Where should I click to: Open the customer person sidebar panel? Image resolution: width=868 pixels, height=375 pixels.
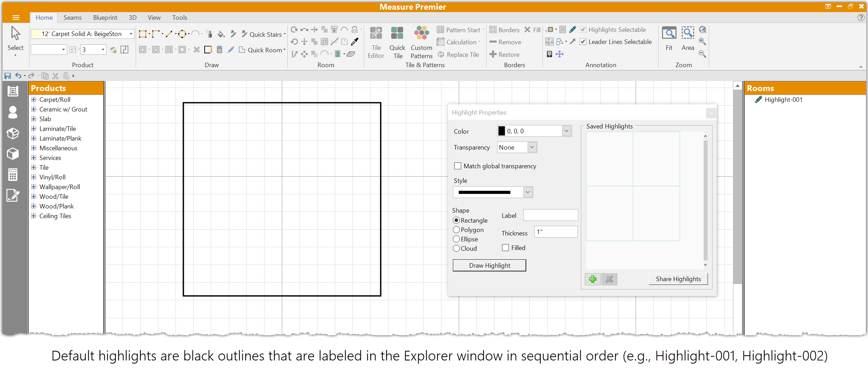point(13,112)
